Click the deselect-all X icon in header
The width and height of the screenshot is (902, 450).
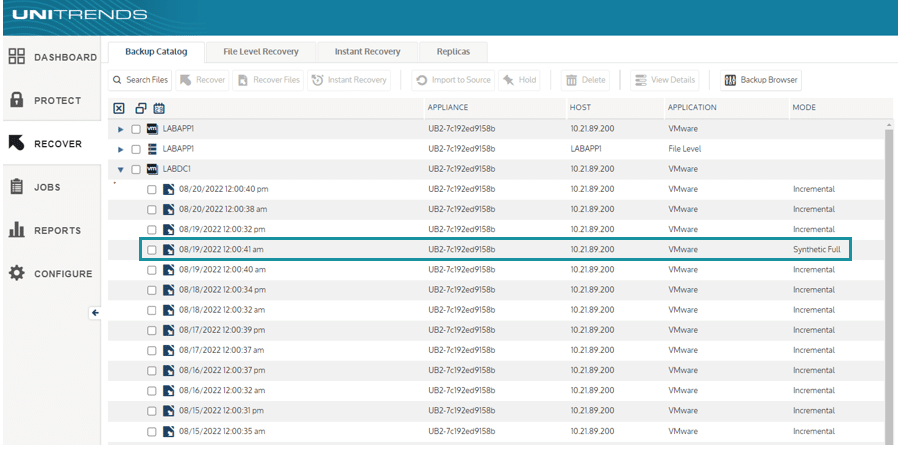(119, 108)
